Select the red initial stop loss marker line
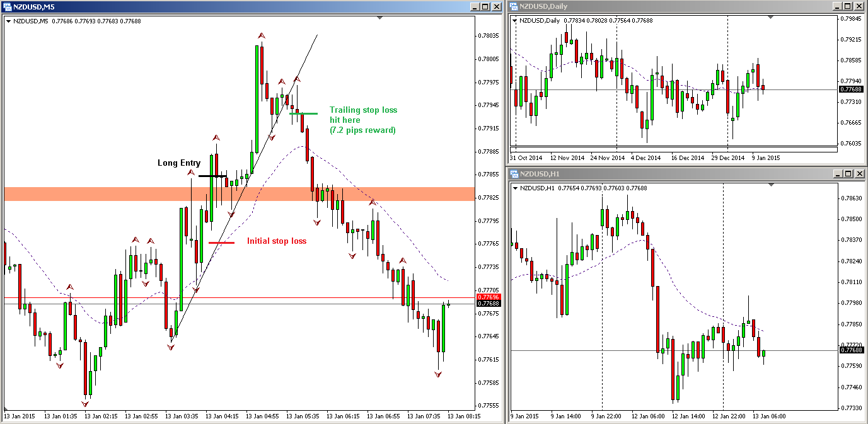 pos(221,243)
